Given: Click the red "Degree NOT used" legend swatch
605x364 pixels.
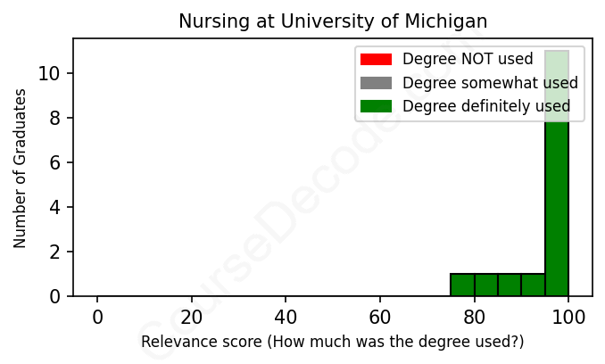Looking at the screenshot, I should (x=376, y=60).
